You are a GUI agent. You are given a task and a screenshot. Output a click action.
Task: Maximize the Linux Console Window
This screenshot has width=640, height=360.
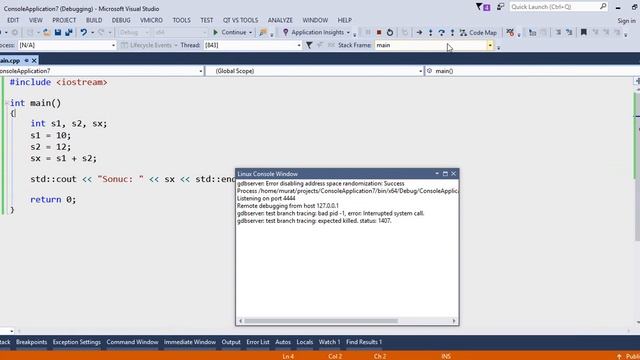[x=445, y=173]
